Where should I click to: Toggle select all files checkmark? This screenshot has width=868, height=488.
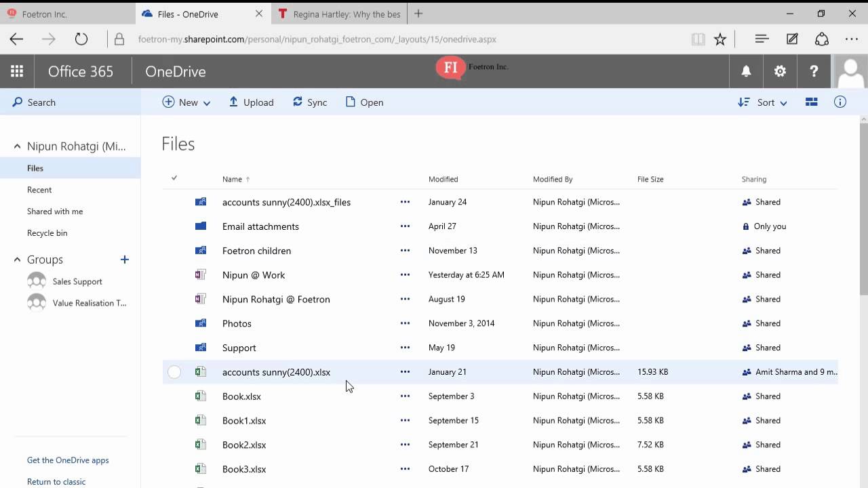pos(174,178)
